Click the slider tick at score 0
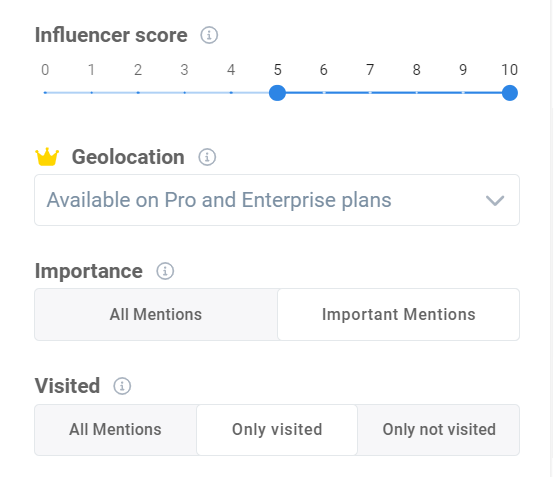The width and height of the screenshot is (554, 477). click(45, 93)
